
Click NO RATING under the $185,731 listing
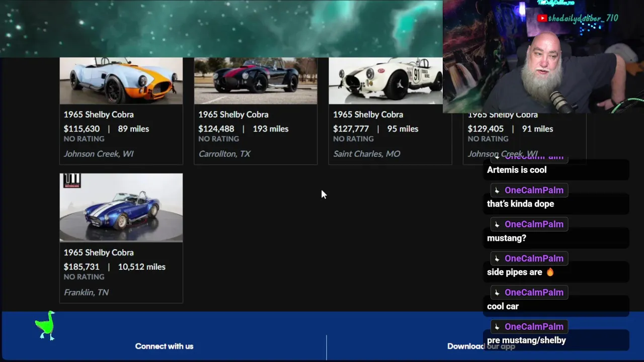pos(84,277)
